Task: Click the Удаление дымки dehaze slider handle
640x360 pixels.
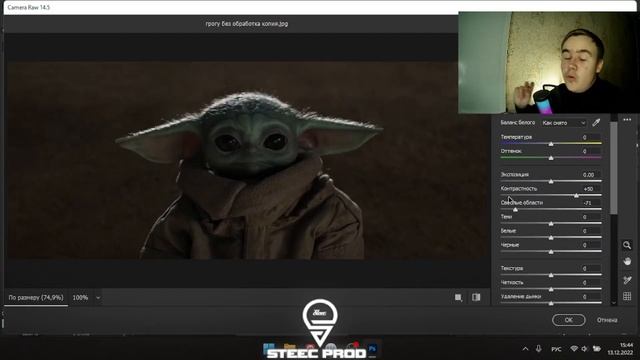Action: point(551,303)
